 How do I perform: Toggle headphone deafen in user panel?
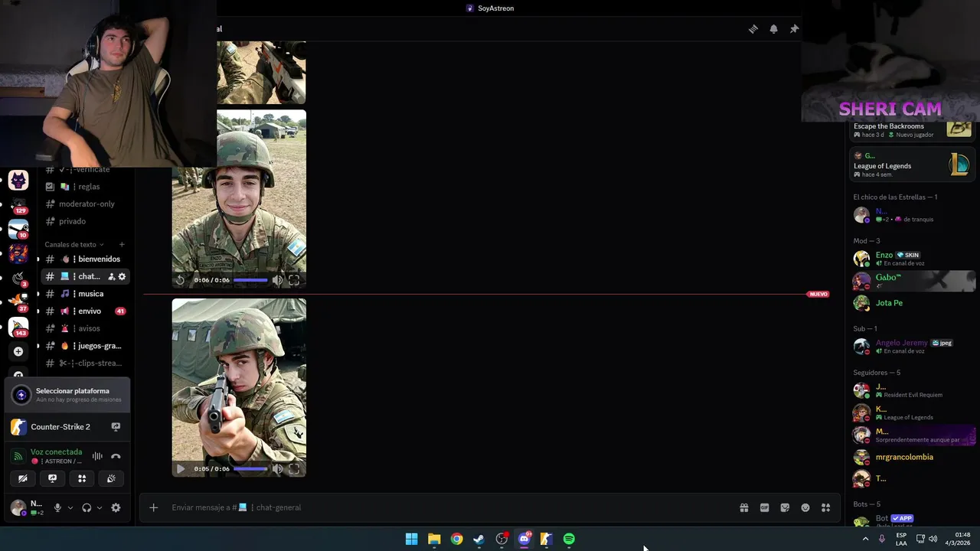87,507
